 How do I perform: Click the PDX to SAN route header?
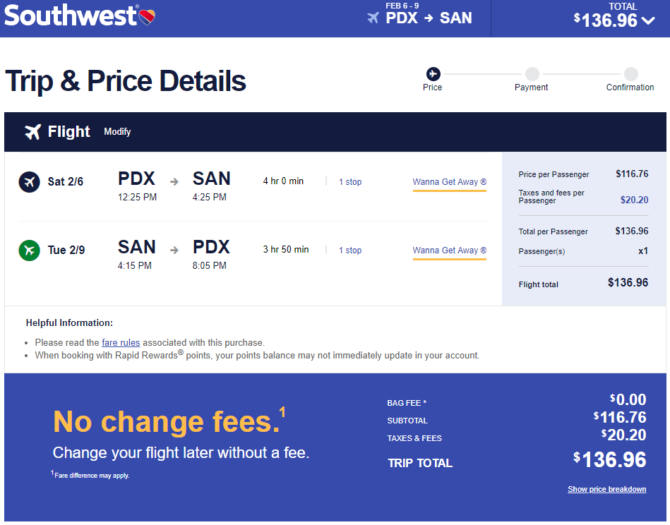click(429, 18)
